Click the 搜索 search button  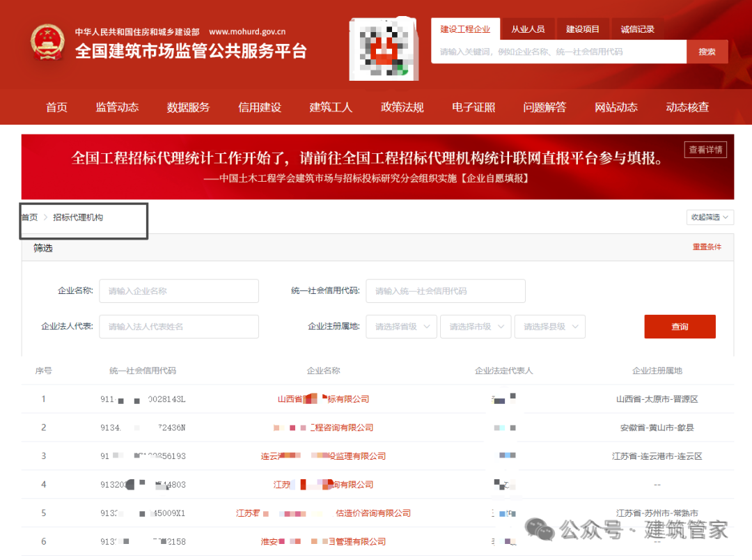coord(707,51)
